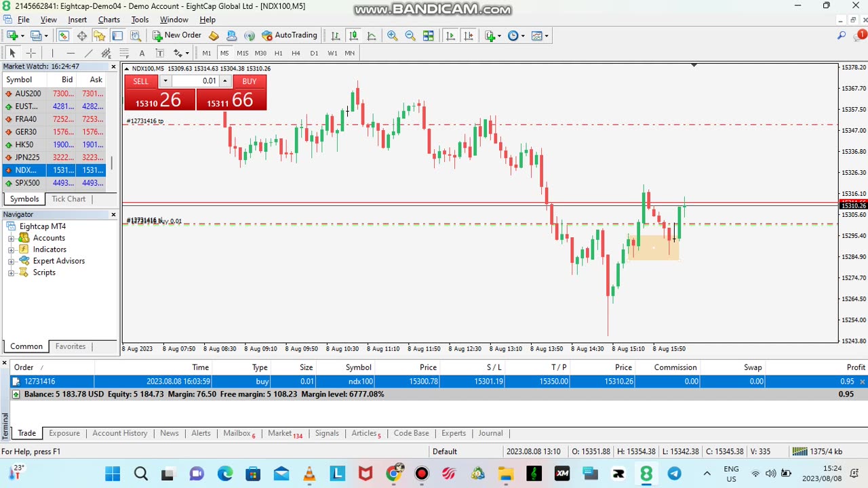Select the Cursor arrow tool
868x488 pixels.
pyautogui.click(x=12, y=53)
